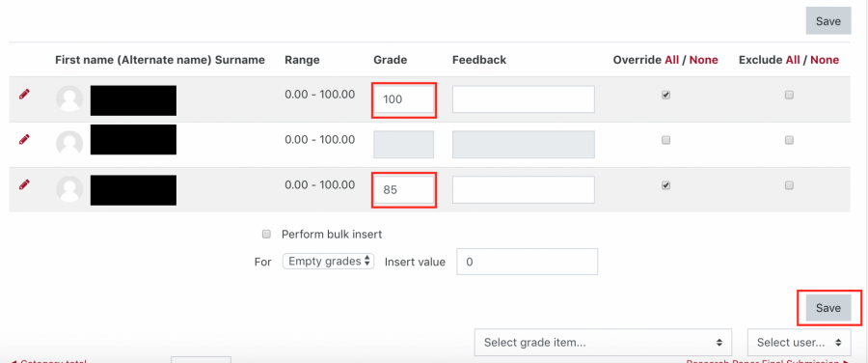Click the pencil edit icon in first student row
The width and height of the screenshot is (868, 363).
click(24, 95)
